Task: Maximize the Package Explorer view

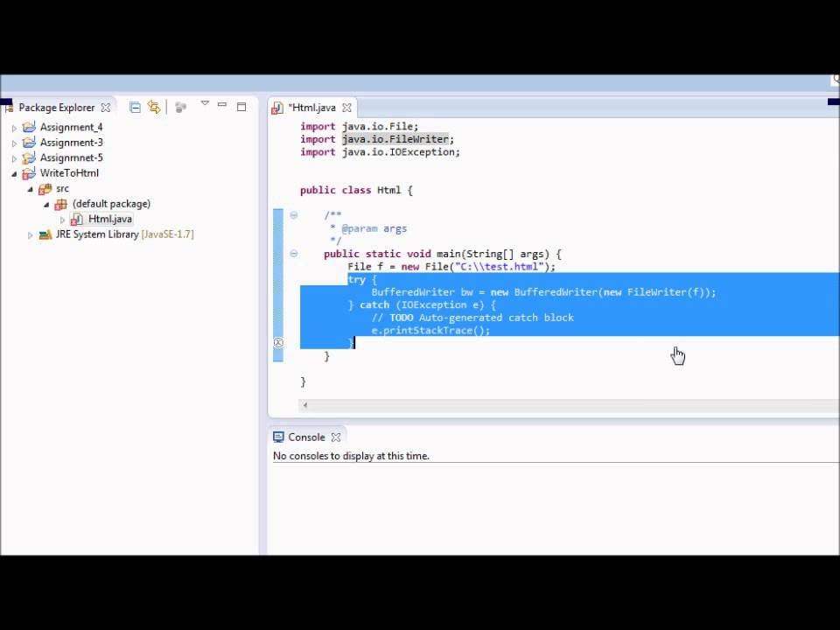Action: (241, 106)
